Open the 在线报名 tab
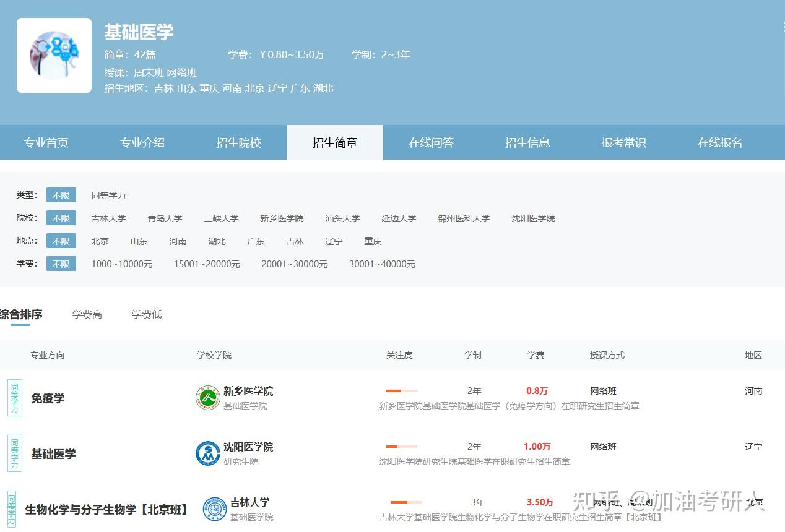The image size is (785, 532). coord(720,142)
